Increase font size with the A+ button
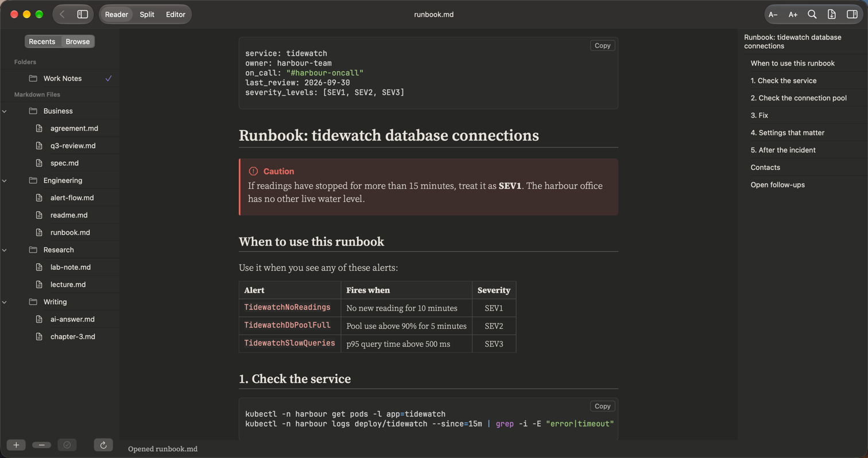 pyautogui.click(x=793, y=14)
